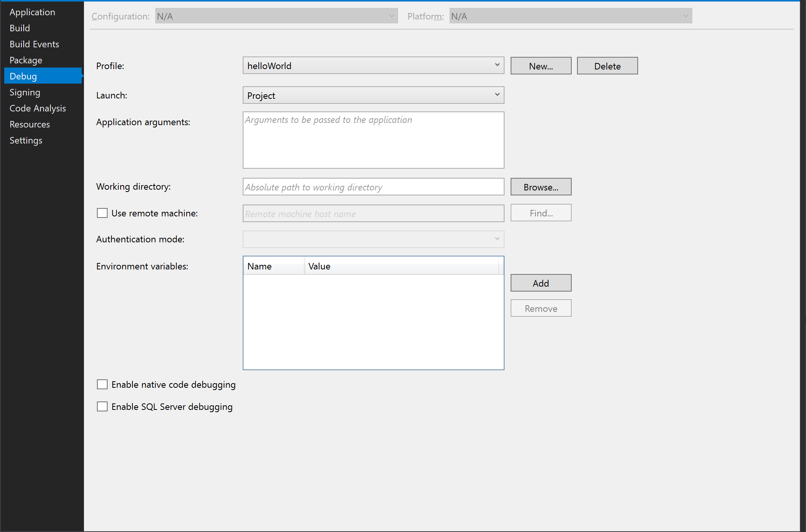
Task: Switch to the Build tab
Action: [20, 28]
